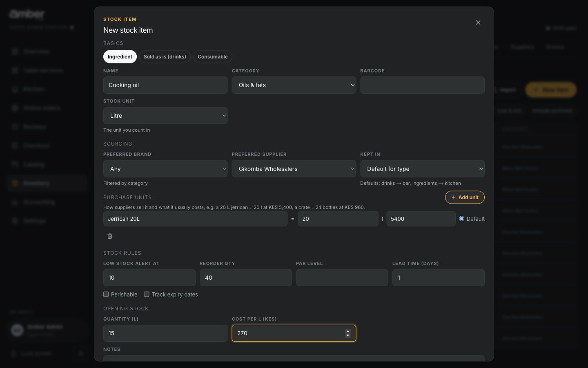Viewport: 588px width, 368px height.
Task: Increase Cost per L with the up arrow
Action: click(x=348, y=331)
